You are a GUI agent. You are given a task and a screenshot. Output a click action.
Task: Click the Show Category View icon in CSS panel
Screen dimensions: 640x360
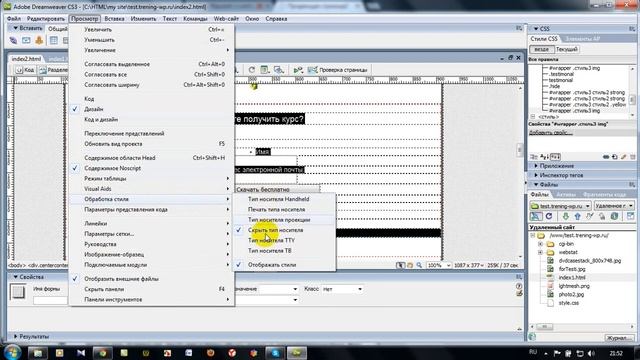point(534,157)
